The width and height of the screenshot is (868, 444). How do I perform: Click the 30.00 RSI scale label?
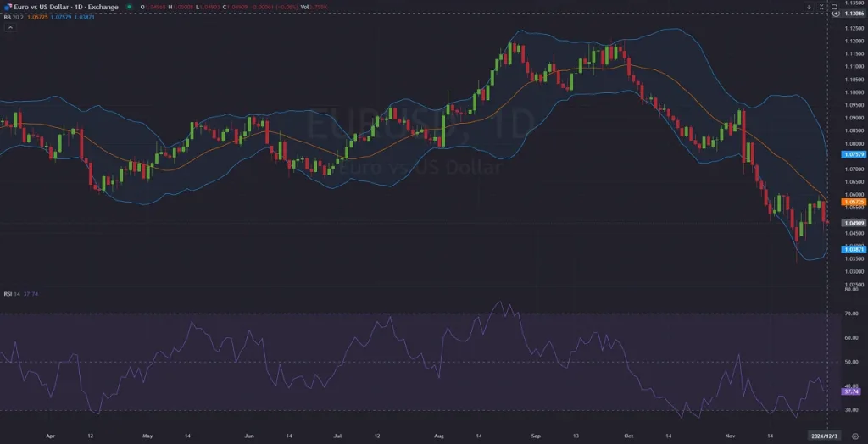[851, 410]
